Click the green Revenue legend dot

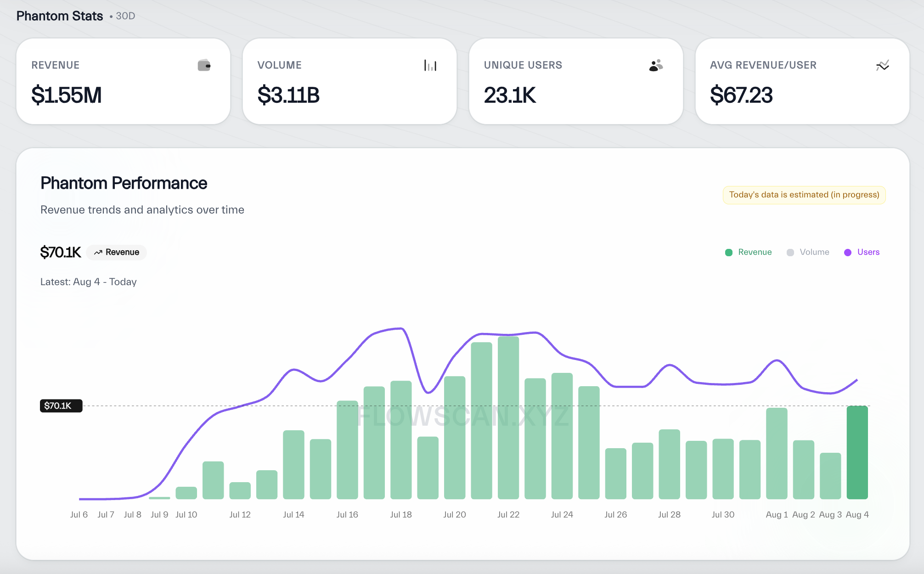728,253
